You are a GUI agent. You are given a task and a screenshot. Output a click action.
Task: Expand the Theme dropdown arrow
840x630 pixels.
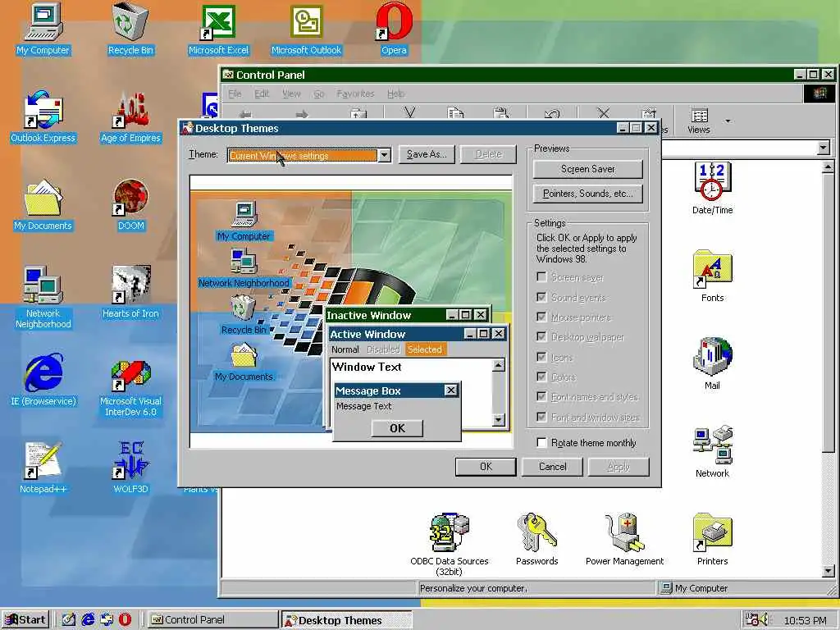384,155
